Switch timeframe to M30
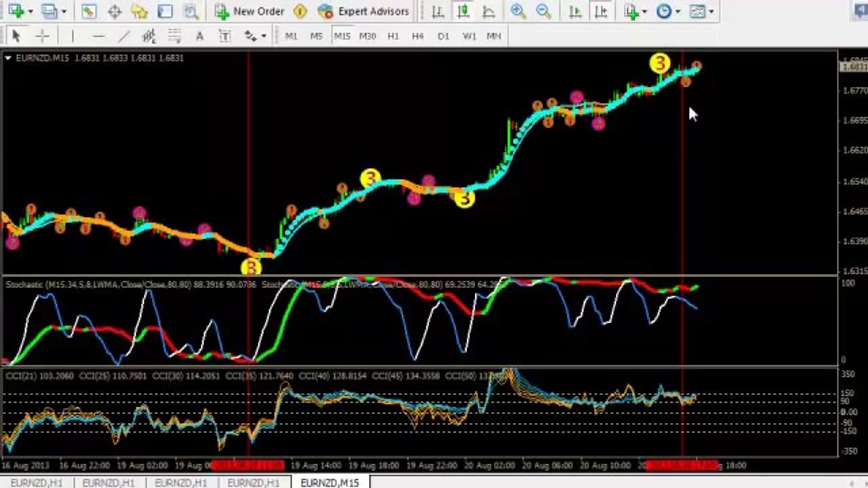 tap(367, 36)
